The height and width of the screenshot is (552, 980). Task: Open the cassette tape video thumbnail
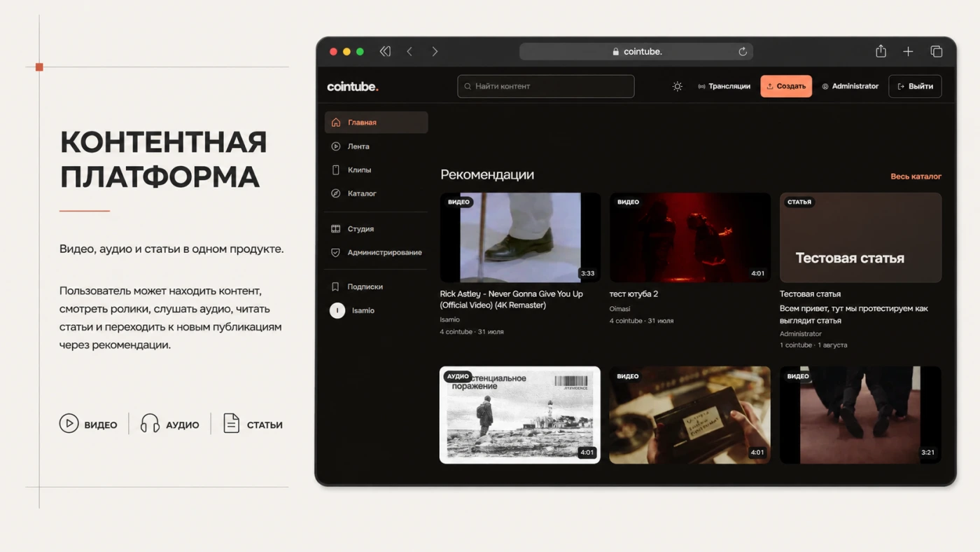[x=689, y=415]
